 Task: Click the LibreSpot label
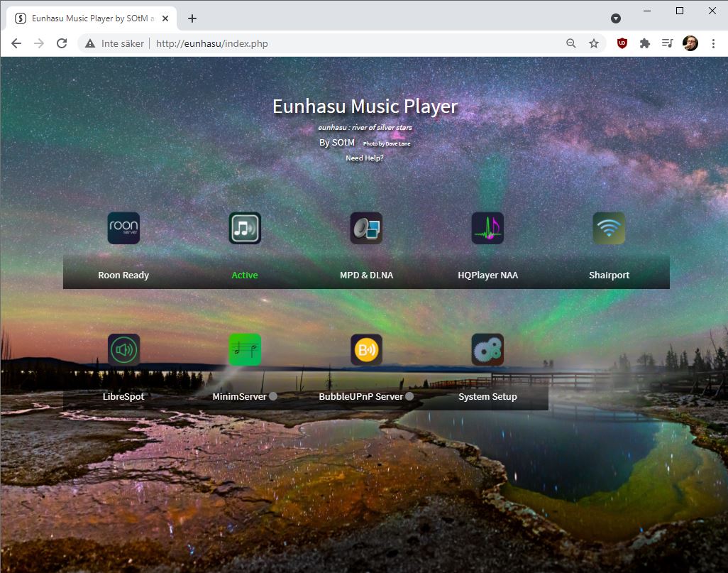pyautogui.click(x=123, y=396)
